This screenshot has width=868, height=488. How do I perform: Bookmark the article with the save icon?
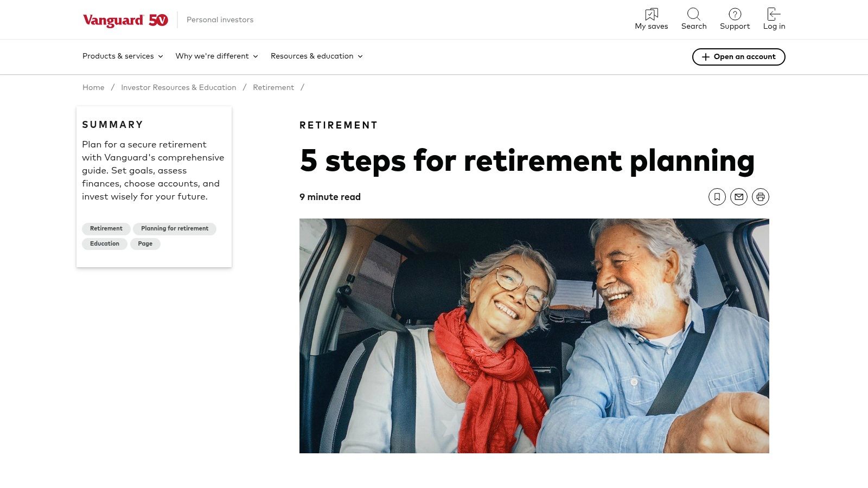[717, 197]
